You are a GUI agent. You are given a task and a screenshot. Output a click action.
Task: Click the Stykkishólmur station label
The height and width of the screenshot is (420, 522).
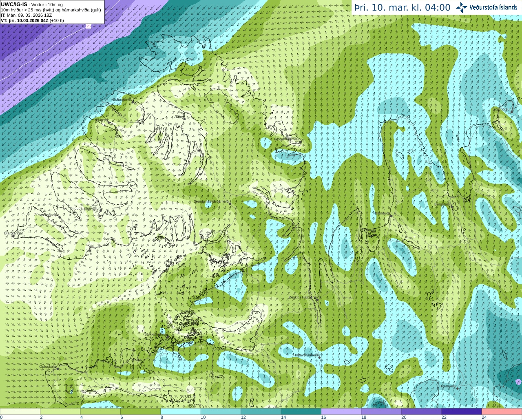click(x=156, y=334)
